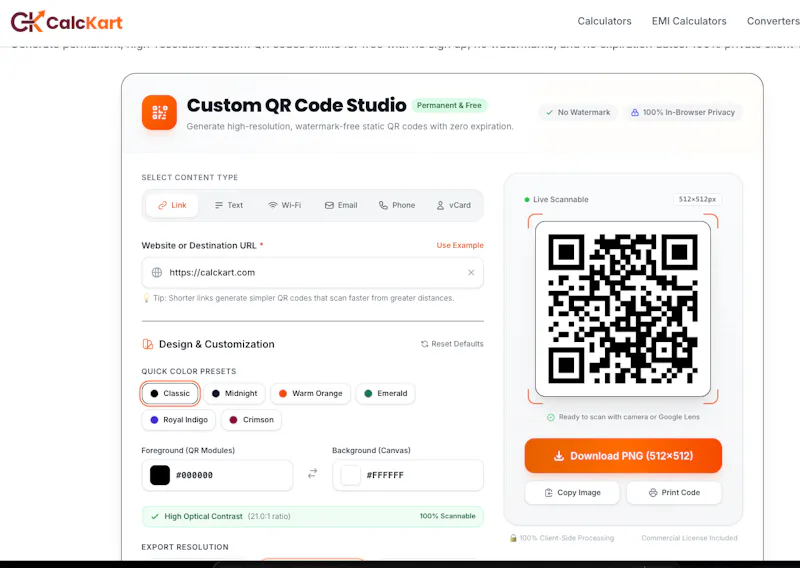800x568 pixels.
Task: Click the Design & Customization palette icon
Action: click(147, 344)
